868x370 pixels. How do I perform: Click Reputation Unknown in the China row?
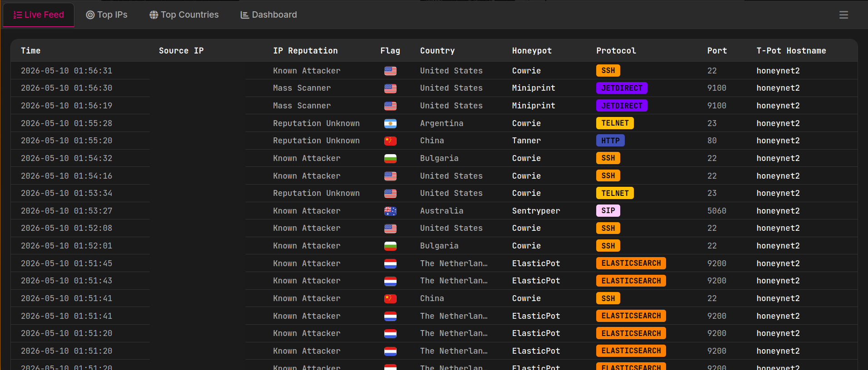pos(316,141)
